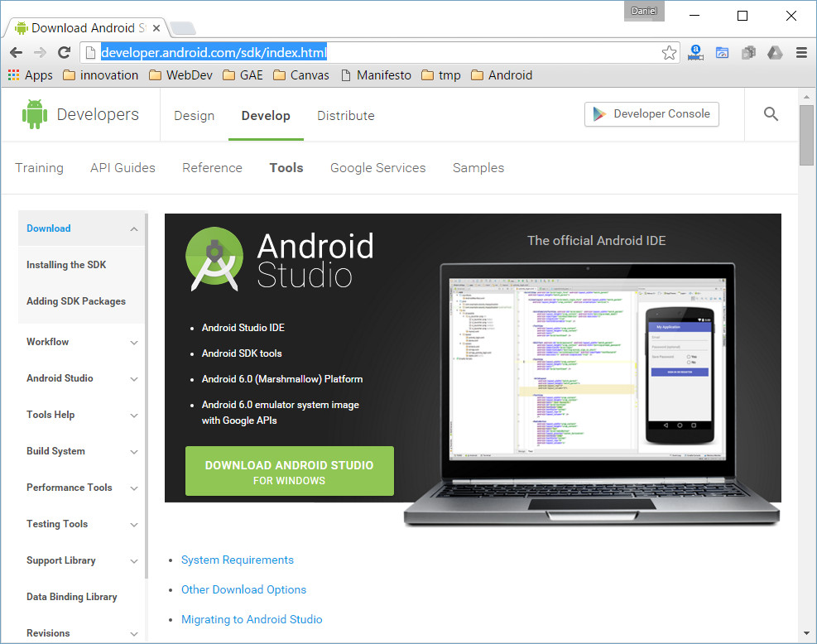
Task: Collapse the Download sidebar section
Action: click(134, 228)
